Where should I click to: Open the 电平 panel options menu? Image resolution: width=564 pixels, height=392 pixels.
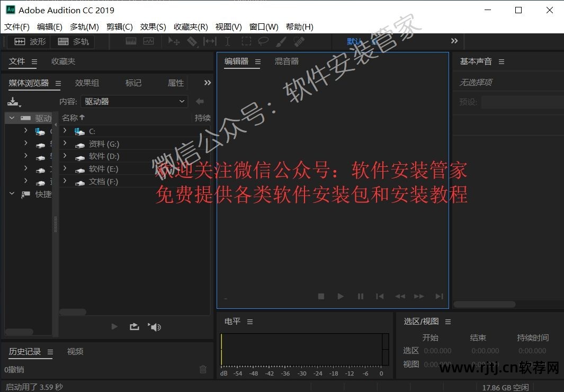point(250,322)
